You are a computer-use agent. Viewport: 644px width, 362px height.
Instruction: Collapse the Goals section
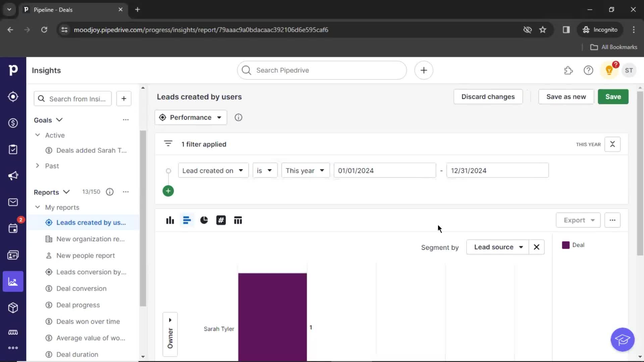point(59,120)
